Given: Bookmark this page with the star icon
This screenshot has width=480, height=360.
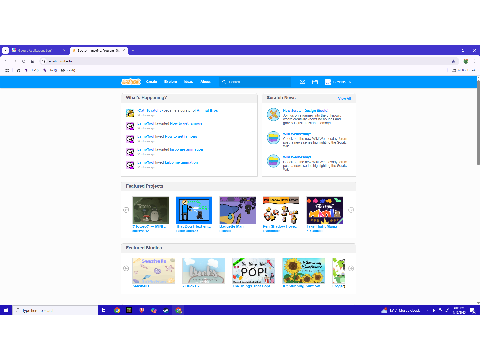Looking at the screenshot, I should [x=453, y=61].
